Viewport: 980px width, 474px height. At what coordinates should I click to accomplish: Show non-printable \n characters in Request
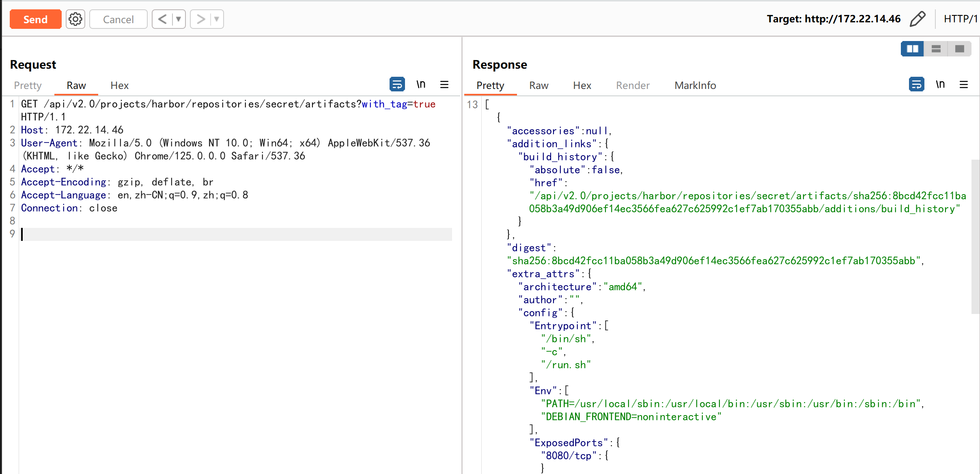tap(421, 84)
